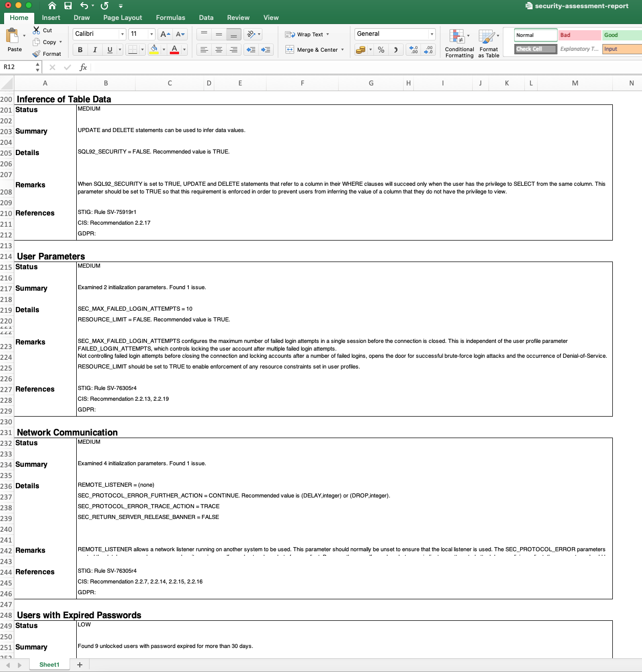Open Conditional Formatting options

tap(459, 42)
